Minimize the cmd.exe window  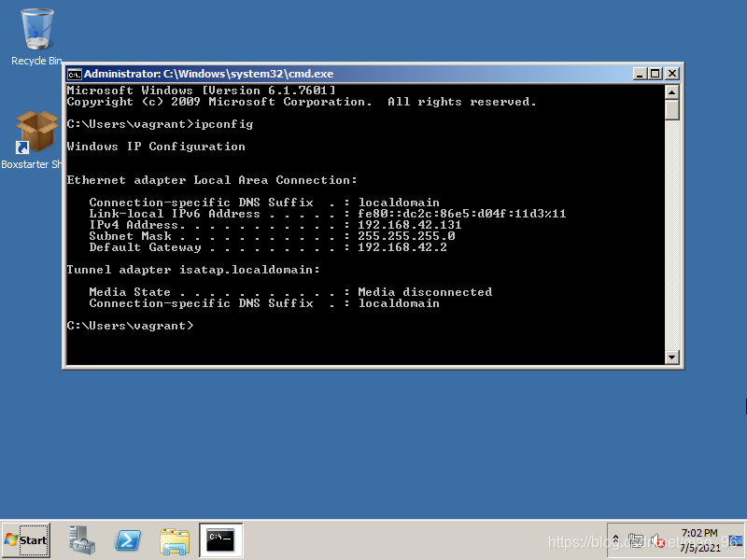point(640,74)
